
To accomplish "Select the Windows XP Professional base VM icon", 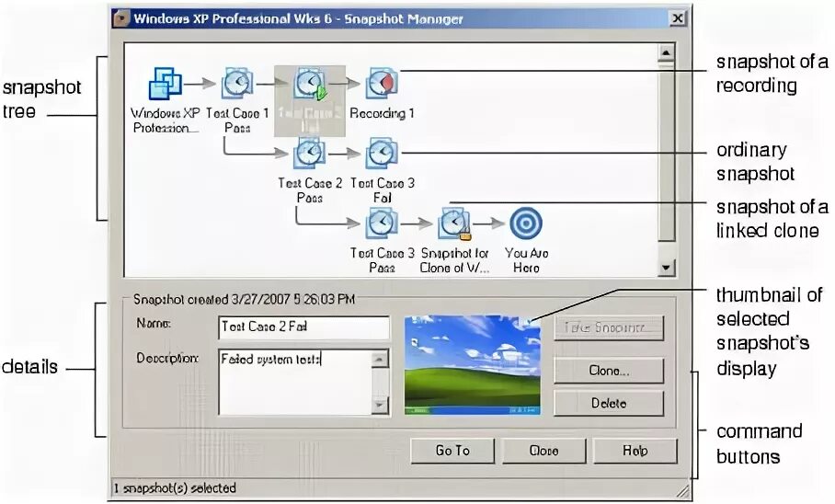I will tap(166, 83).
